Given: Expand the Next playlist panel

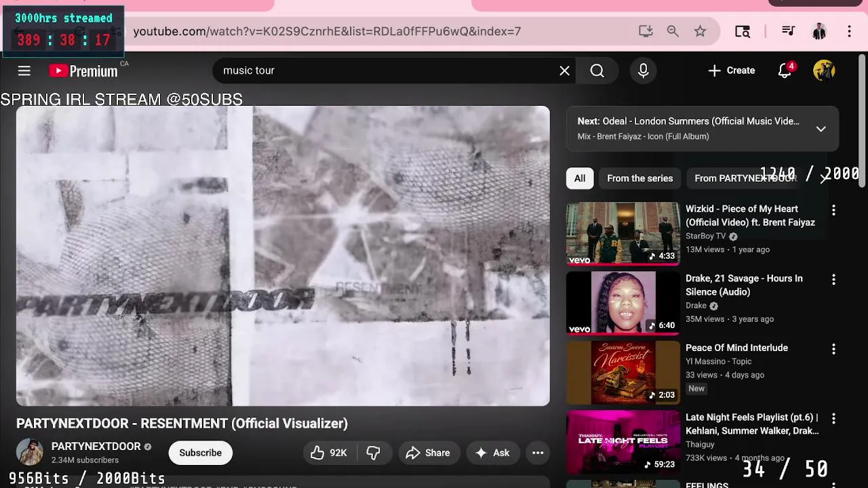Looking at the screenshot, I should (x=821, y=129).
